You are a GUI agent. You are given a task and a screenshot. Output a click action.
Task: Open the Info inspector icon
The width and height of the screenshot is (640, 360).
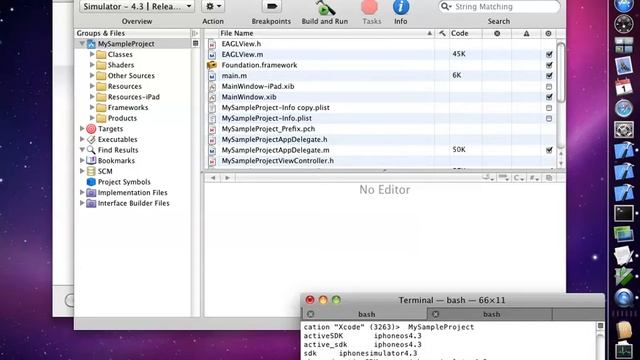point(401,7)
